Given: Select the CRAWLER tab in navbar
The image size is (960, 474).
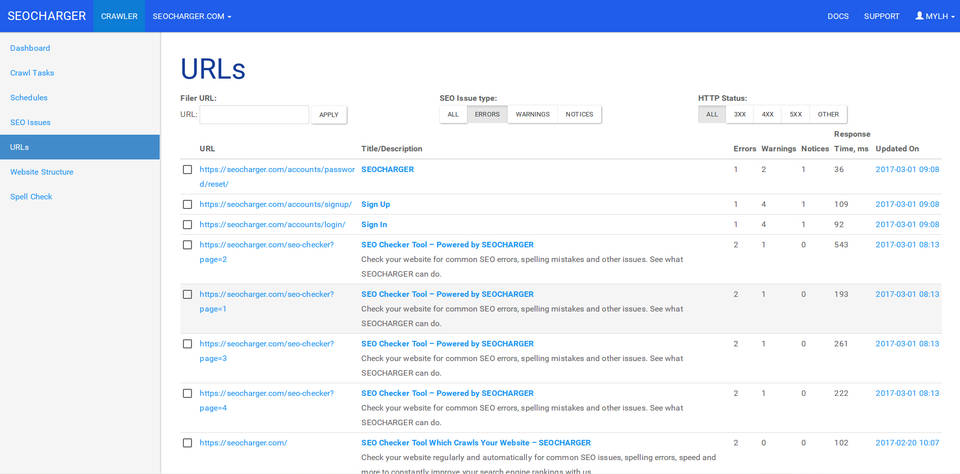Looking at the screenshot, I should pyautogui.click(x=119, y=16).
